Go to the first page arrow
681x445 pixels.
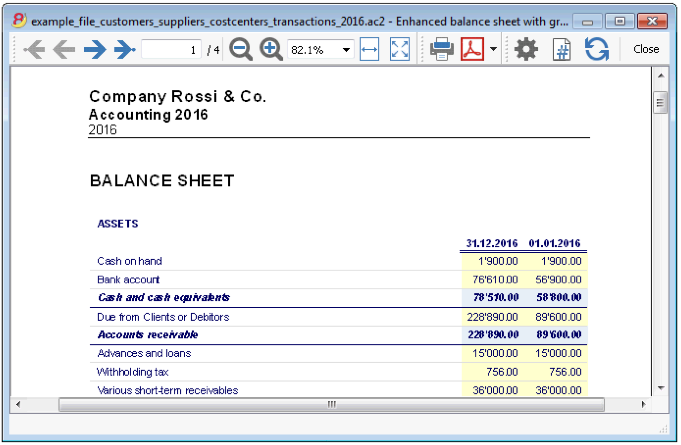(x=34, y=49)
